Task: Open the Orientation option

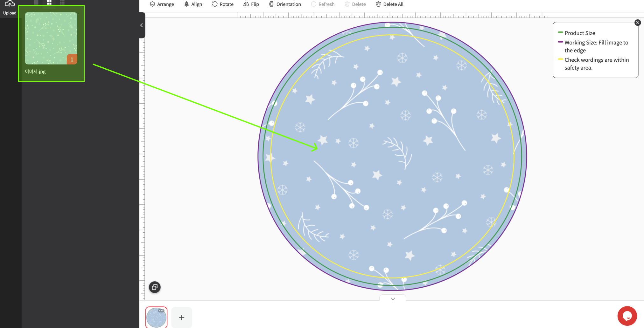Action: tap(285, 4)
